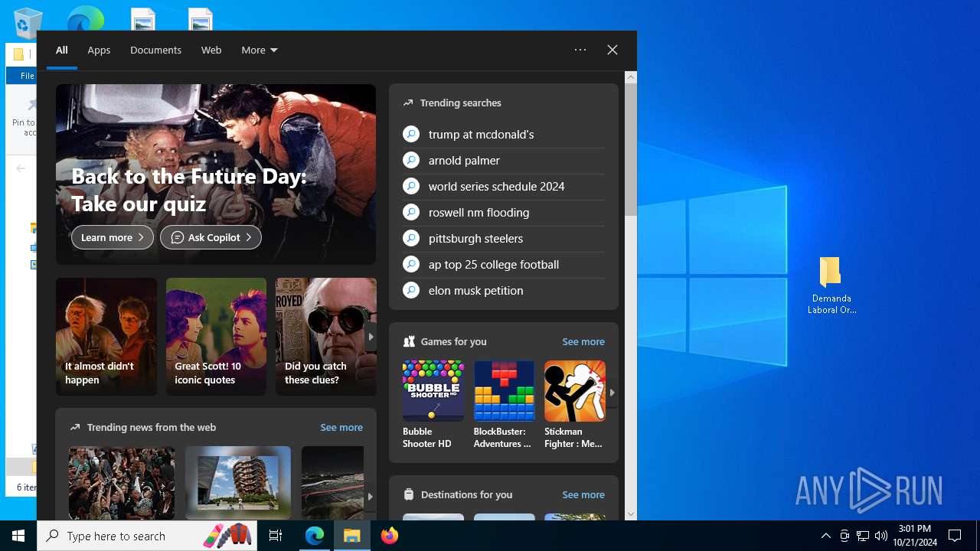Click See more for Trending news

pyautogui.click(x=341, y=427)
